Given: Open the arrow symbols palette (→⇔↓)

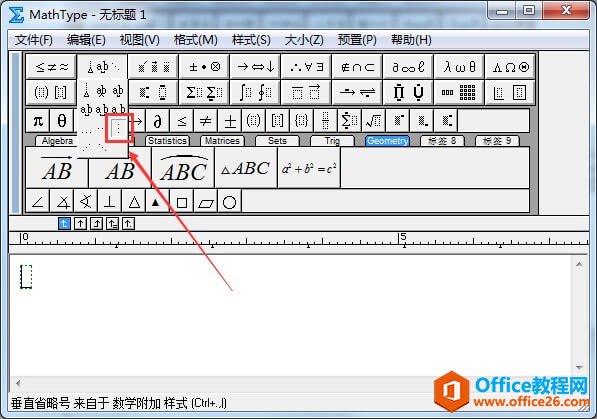Looking at the screenshot, I should point(255,67).
